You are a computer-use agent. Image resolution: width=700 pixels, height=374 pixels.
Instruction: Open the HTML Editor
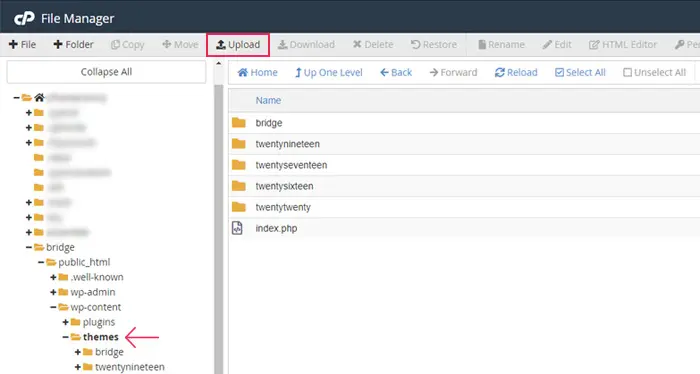(623, 45)
